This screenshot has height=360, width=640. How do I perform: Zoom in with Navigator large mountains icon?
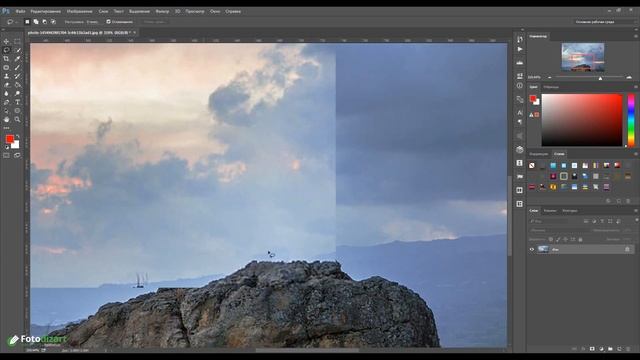coord(629,77)
